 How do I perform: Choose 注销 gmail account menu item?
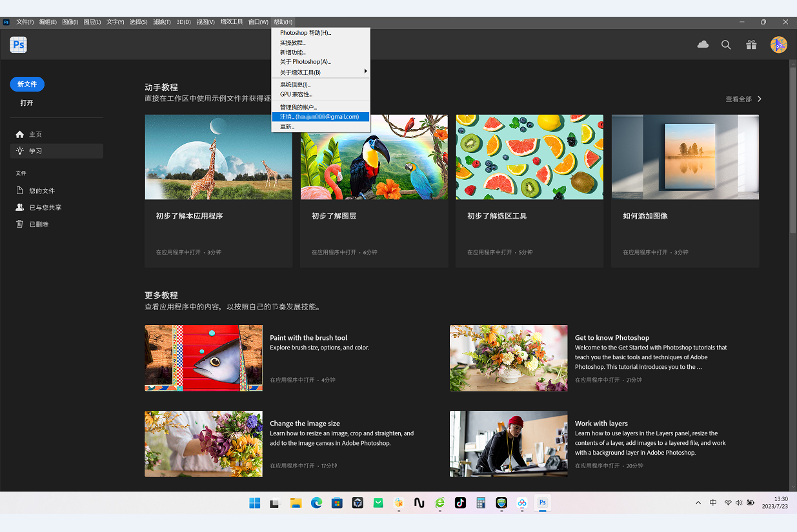[x=321, y=117]
